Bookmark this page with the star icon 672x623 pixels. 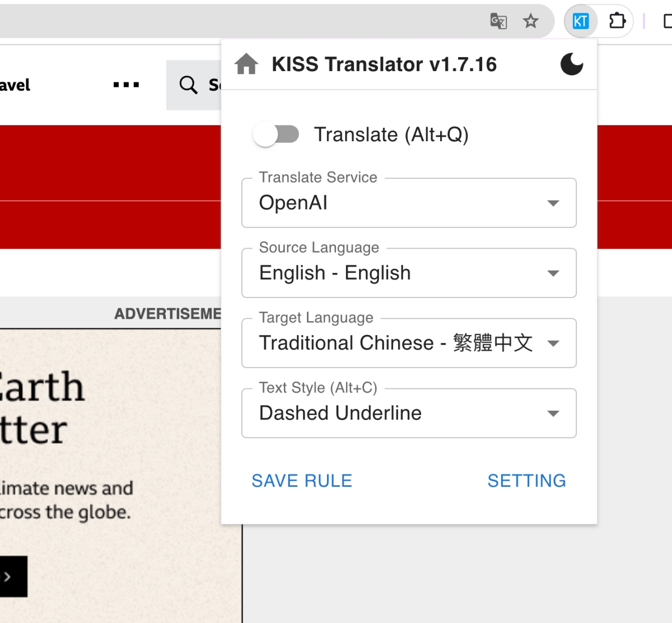tap(530, 21)
